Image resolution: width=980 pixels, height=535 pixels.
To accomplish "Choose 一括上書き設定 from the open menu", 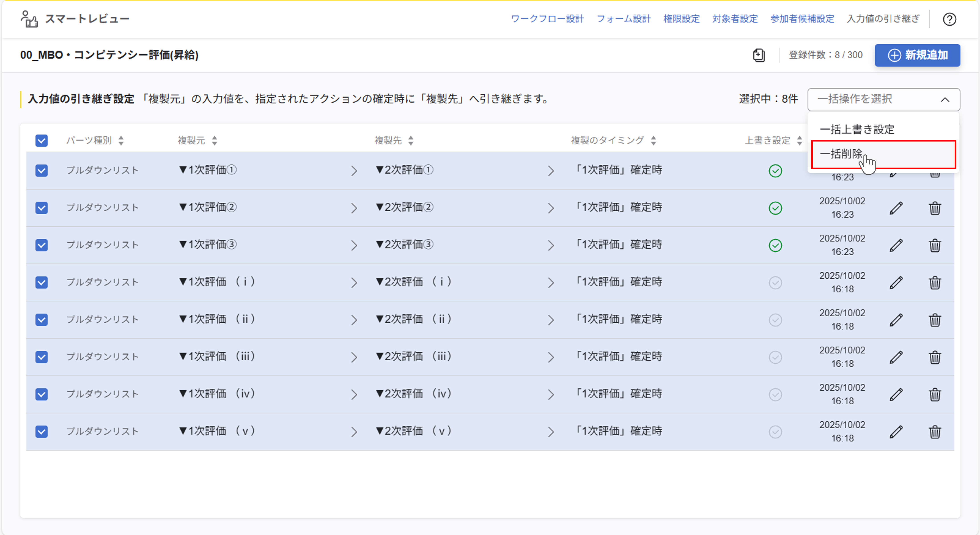I will tap(858, 129).
